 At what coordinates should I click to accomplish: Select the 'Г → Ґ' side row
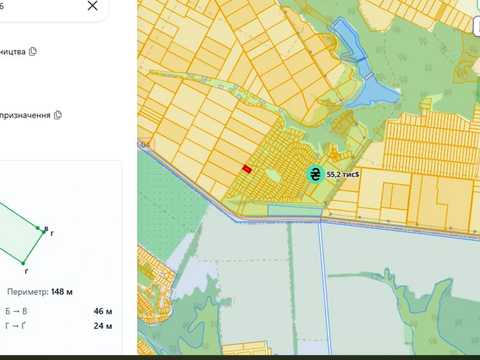(59, 326)
